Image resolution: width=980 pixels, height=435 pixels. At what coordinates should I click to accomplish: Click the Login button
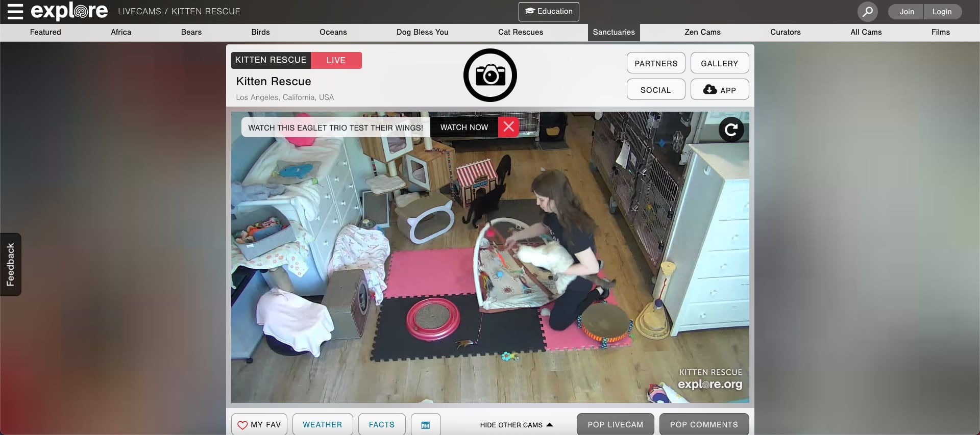(x=942, y=11)
